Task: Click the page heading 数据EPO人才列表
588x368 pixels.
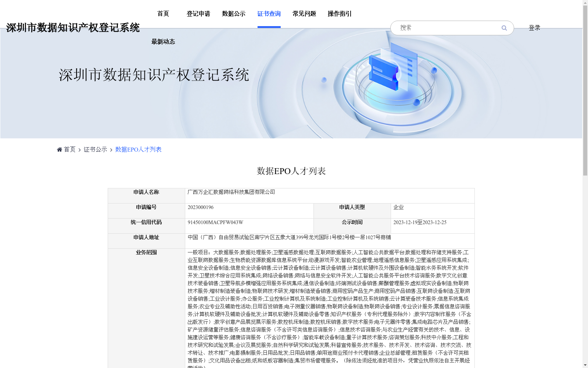Action: (x=291, y=171)
